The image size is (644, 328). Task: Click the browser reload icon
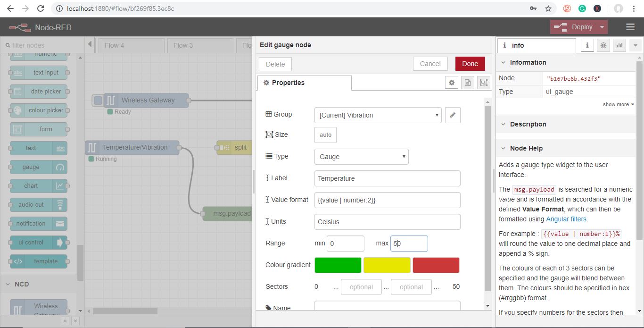pyautogui.click(x=41, y=8)
